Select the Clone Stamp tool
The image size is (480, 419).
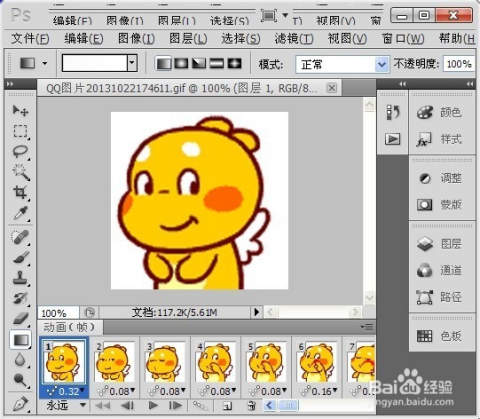pos(20,278)
